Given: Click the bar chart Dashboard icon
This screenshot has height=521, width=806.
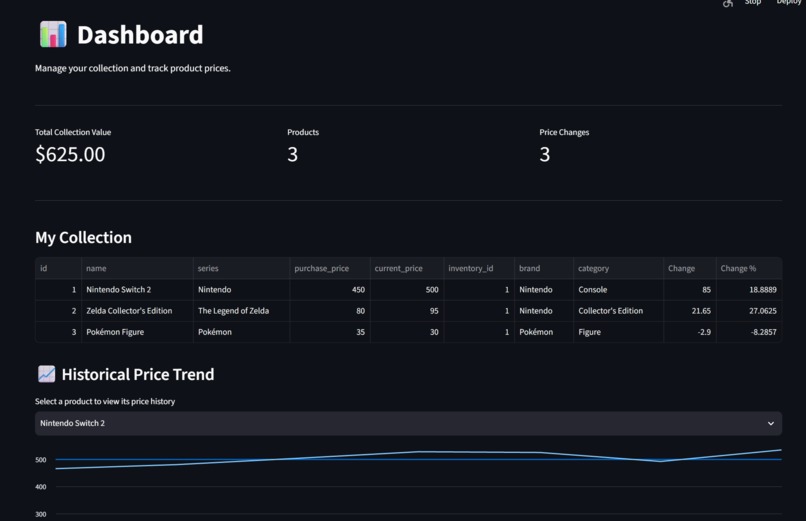Looking at the screenshot, I should [53, 34].
